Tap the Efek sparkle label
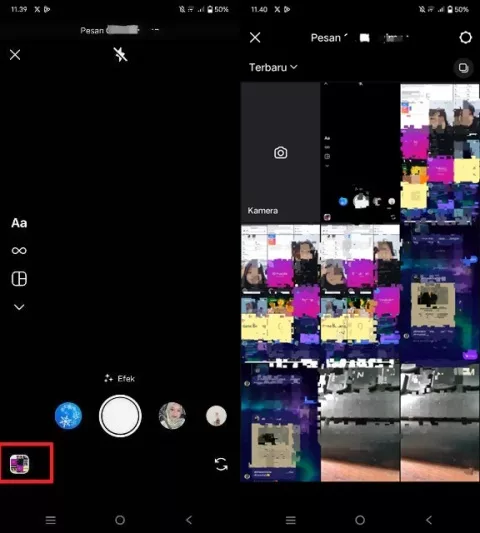The image size is (480, 533). pos(120,378)
